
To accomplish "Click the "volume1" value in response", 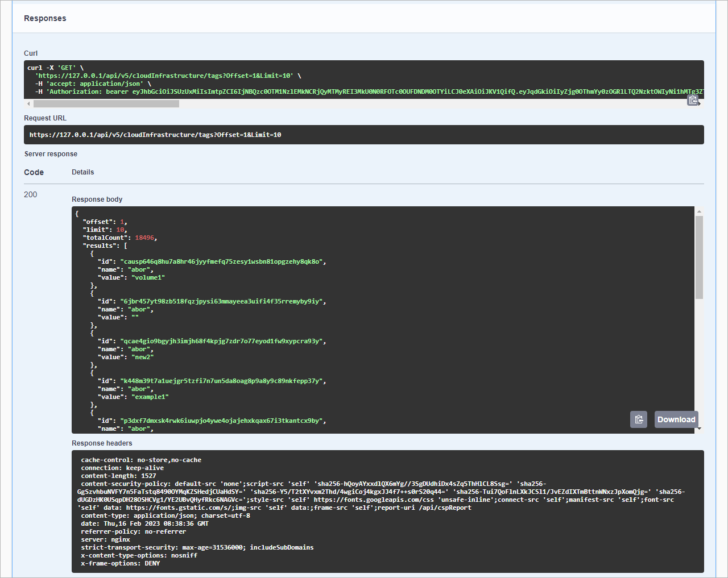I will coord(148,277).
